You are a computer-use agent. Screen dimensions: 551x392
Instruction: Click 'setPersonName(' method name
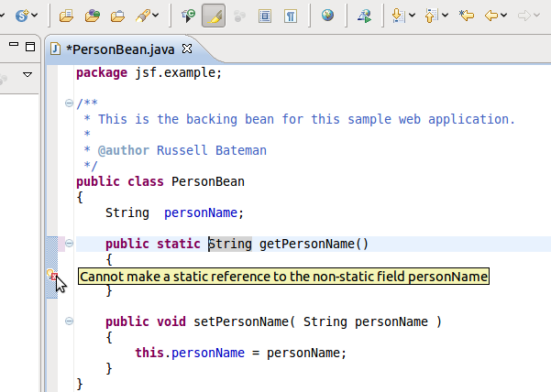[x=245, y=321]
